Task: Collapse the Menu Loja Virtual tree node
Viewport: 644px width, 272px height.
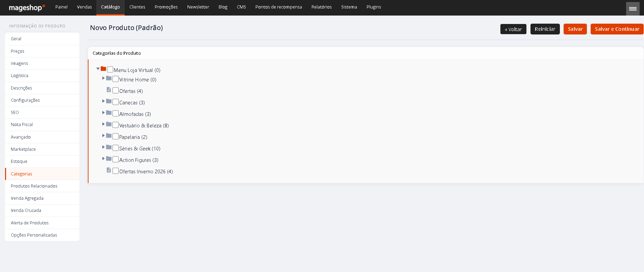Action: [98, 69]
